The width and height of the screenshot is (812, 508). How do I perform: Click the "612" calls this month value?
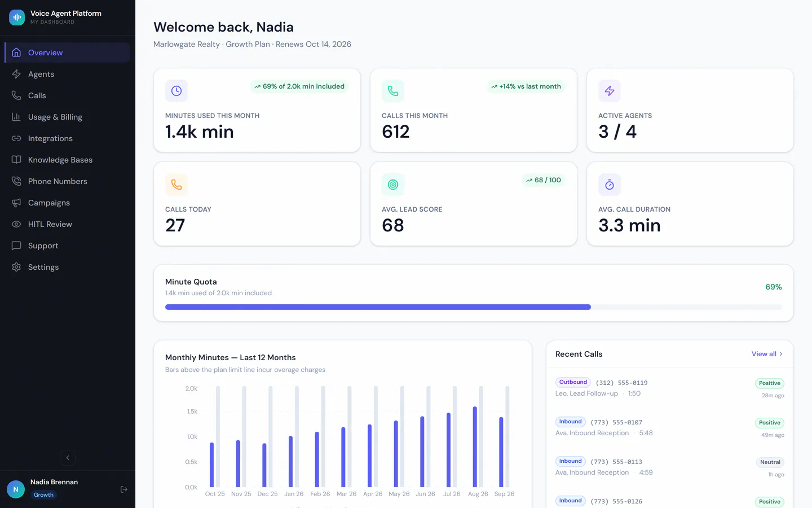point(396,132)
